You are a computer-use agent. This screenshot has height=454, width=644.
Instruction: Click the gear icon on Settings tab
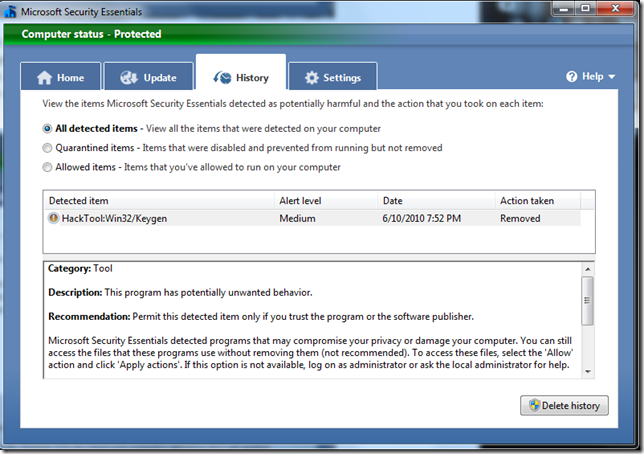312,78
